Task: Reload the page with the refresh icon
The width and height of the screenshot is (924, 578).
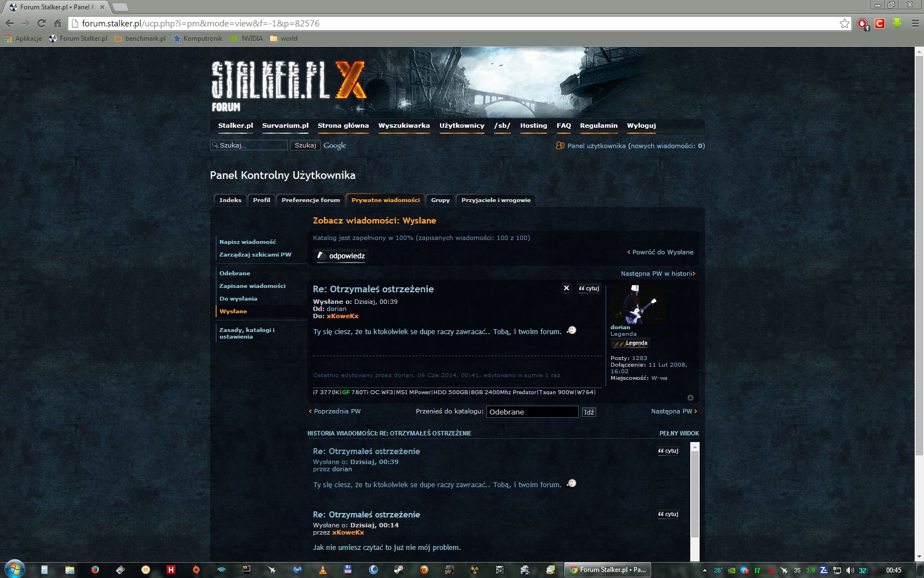Action: (41, 23)
